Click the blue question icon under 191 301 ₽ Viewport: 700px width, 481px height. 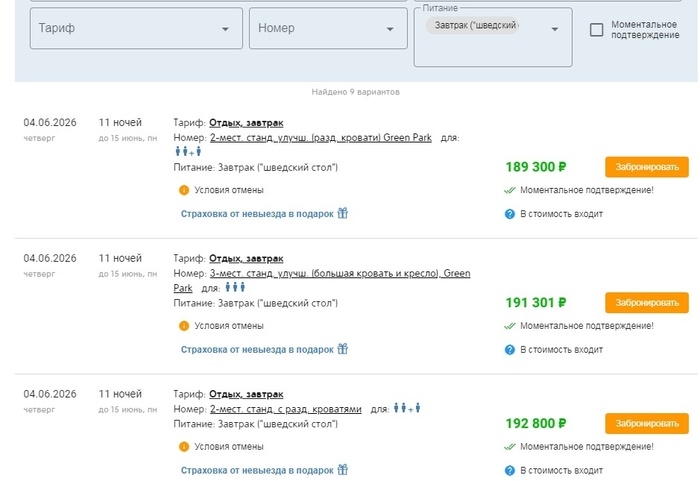509,350
